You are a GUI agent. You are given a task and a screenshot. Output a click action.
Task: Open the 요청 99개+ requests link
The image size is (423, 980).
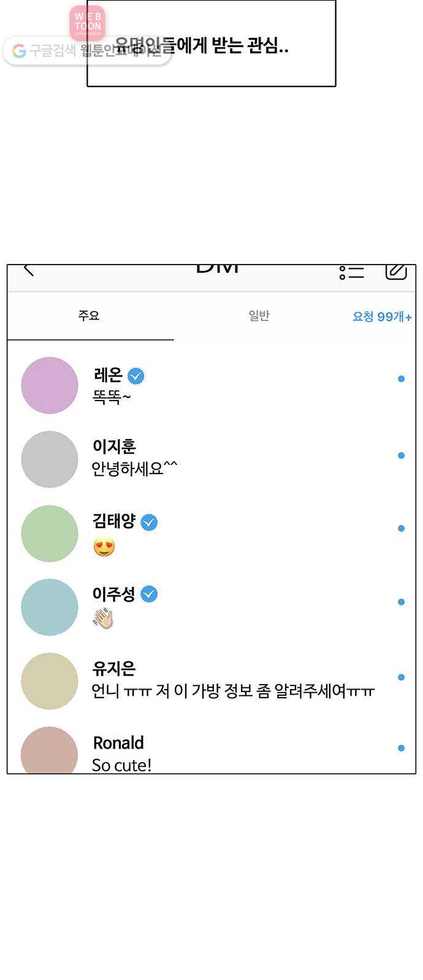[382, 317]
